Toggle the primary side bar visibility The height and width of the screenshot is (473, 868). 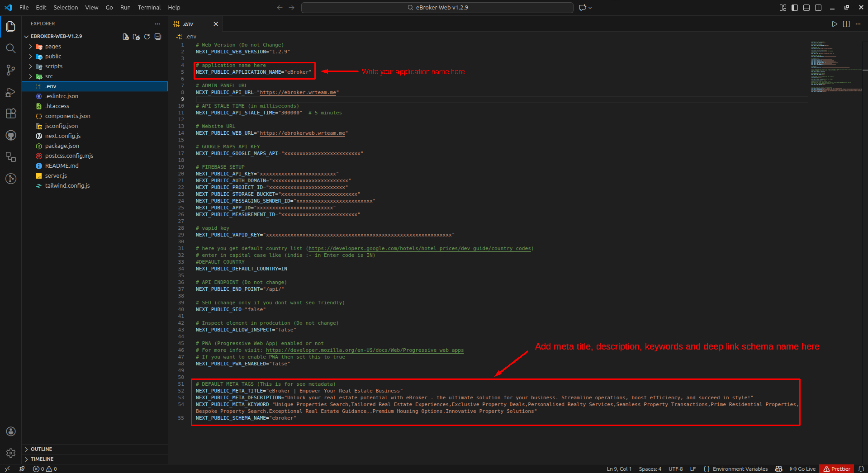pos(795,8)
